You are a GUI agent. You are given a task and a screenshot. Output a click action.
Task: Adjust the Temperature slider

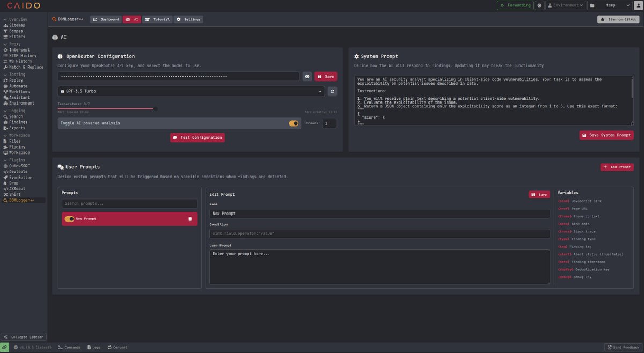click(x=156, y=108)
